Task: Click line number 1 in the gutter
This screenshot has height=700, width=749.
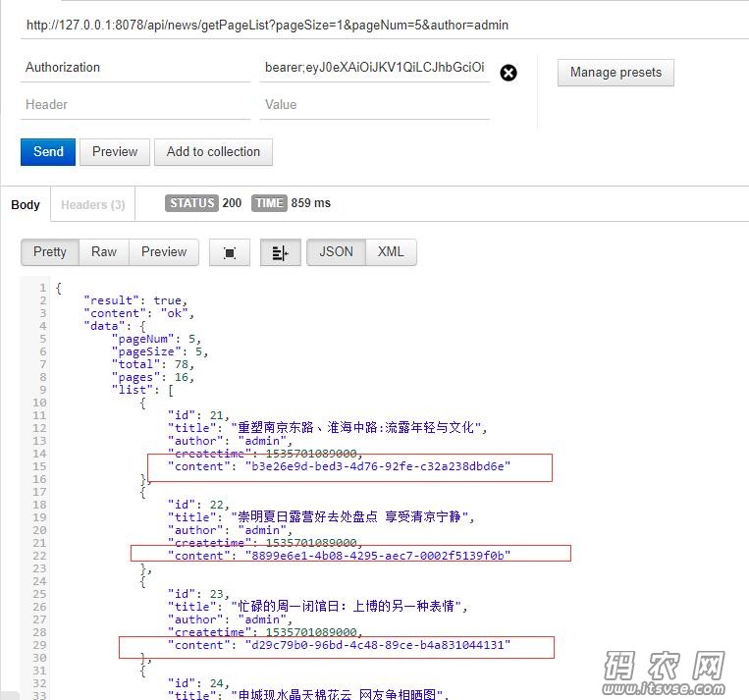Action: pos(42,288)
